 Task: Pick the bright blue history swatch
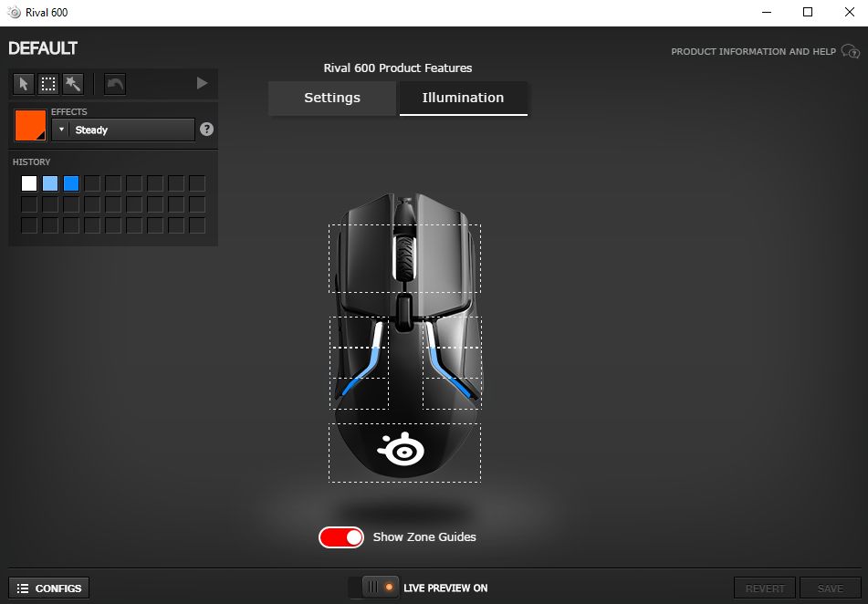[71, 183]
